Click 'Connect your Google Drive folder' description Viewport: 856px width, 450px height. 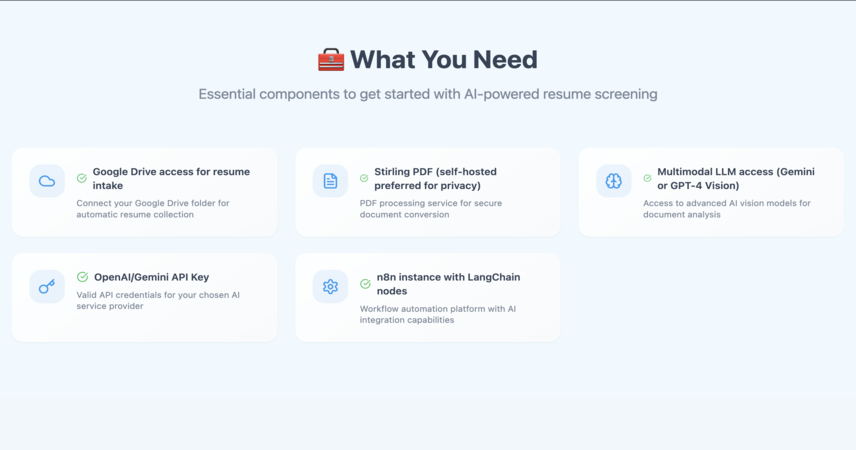click(153, 209)
